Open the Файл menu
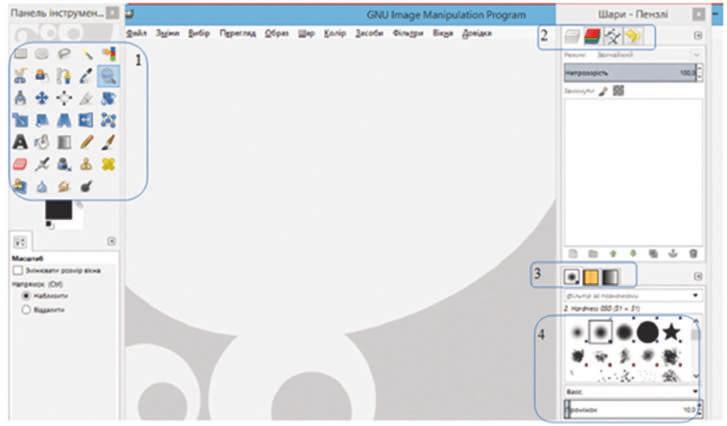Viewport: 727px width, 426px height. (x=136, y=33)
